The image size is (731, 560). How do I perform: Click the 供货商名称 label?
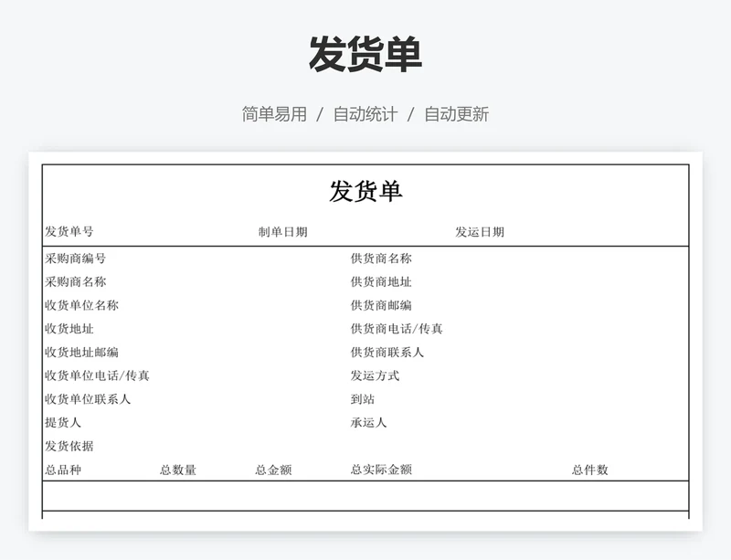tap(381, 259)
